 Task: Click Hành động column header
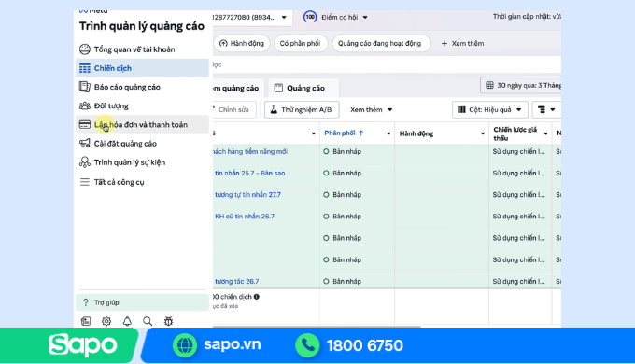(416, 133)
